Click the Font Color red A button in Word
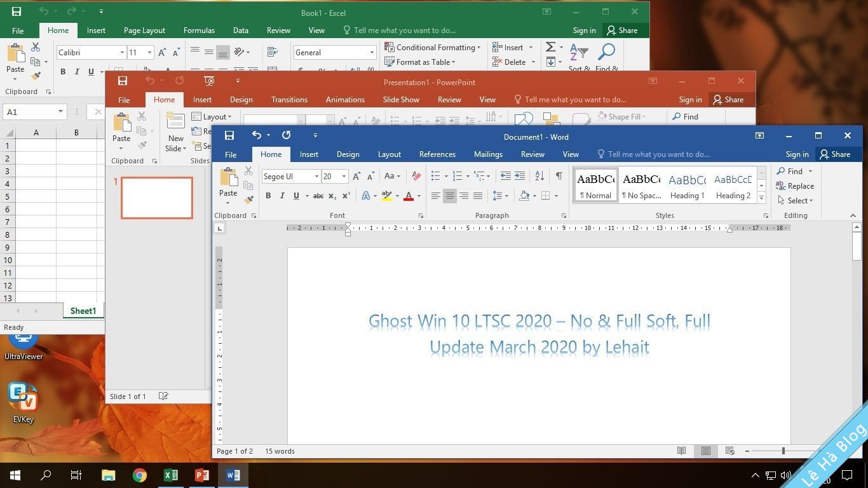The image size is (868, 488). coord(409,196)
